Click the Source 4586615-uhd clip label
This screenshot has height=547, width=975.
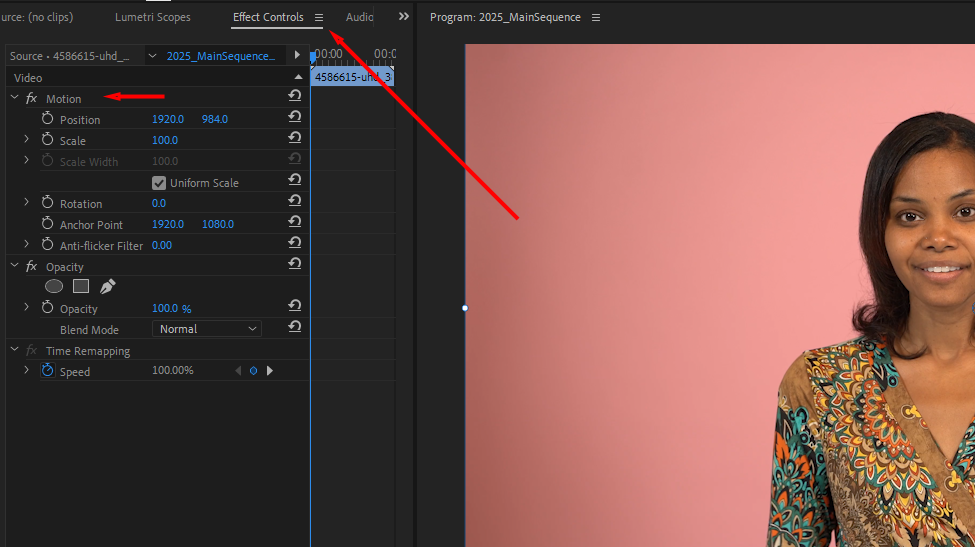(70, 56)
